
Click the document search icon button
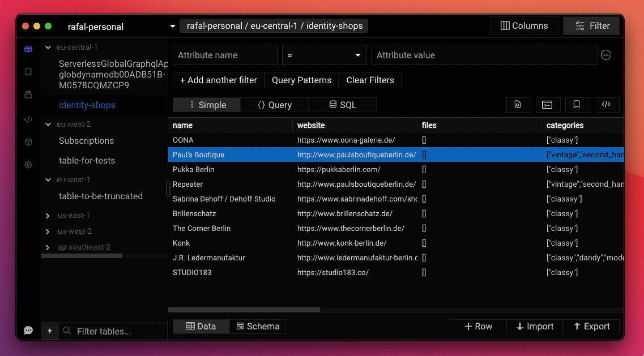coord(518,105)
